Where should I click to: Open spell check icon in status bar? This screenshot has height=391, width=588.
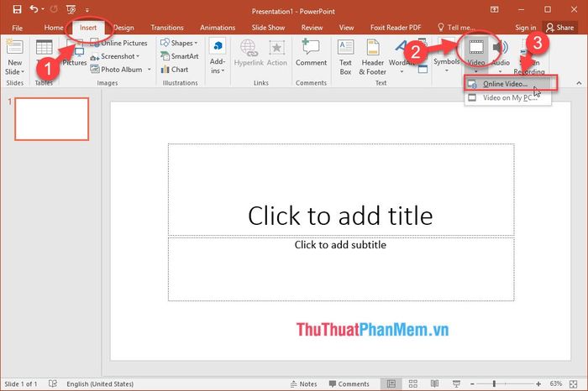pyautogui.click(x=53, y=383)
